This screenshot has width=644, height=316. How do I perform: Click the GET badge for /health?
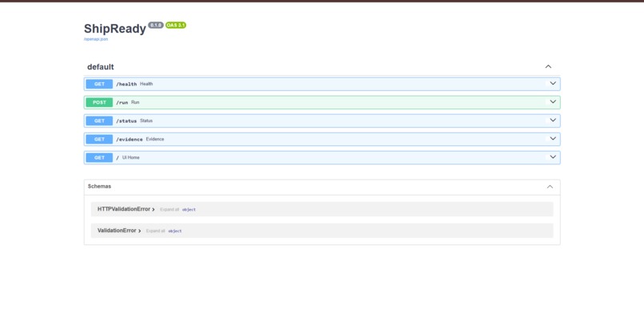tap(99, 84)
